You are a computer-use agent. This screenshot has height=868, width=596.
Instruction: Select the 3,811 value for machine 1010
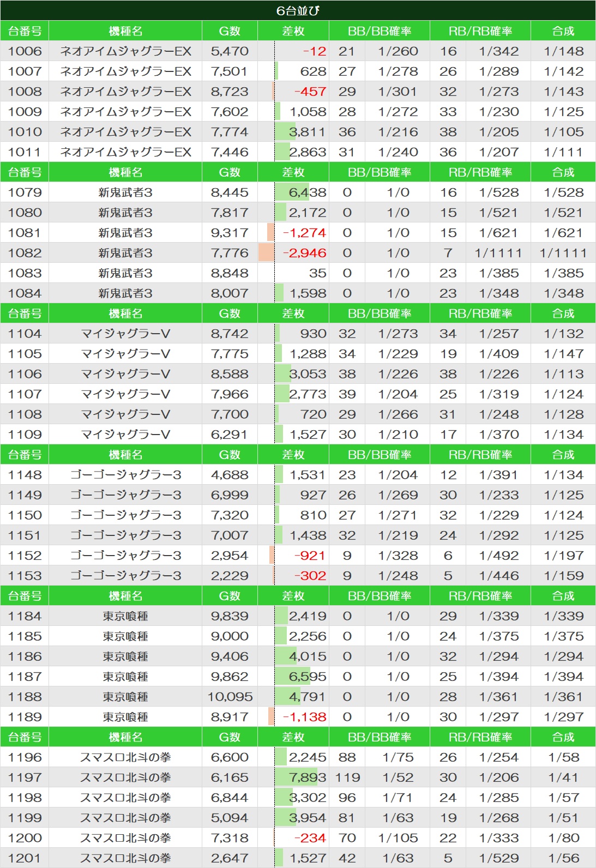pyautogui.click(x=307, y=132)
